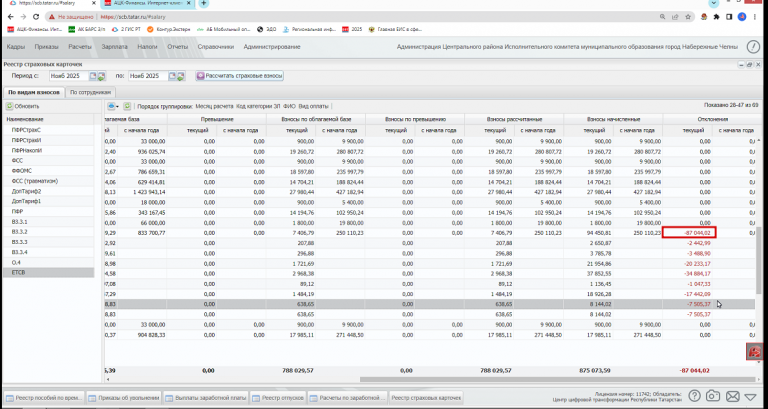Click the red floating widget icon on right edge
This screenshot has height=409, width=768.
pos(755,352)
